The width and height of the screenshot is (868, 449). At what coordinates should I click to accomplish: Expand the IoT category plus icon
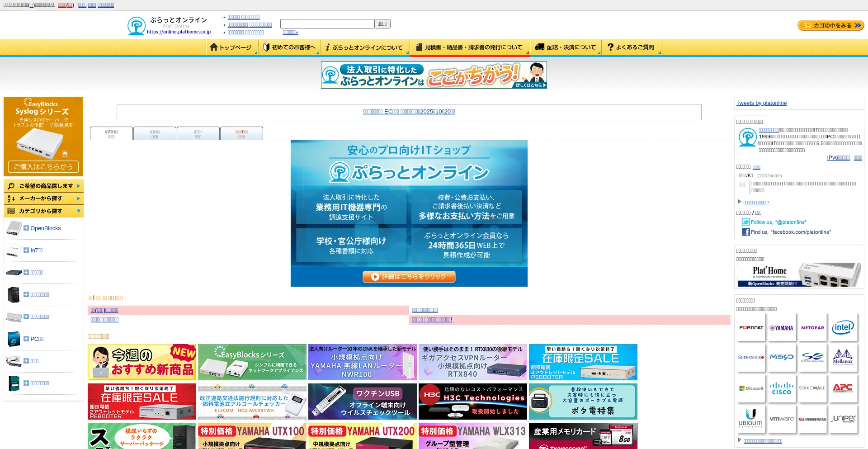tap(26, 250)
